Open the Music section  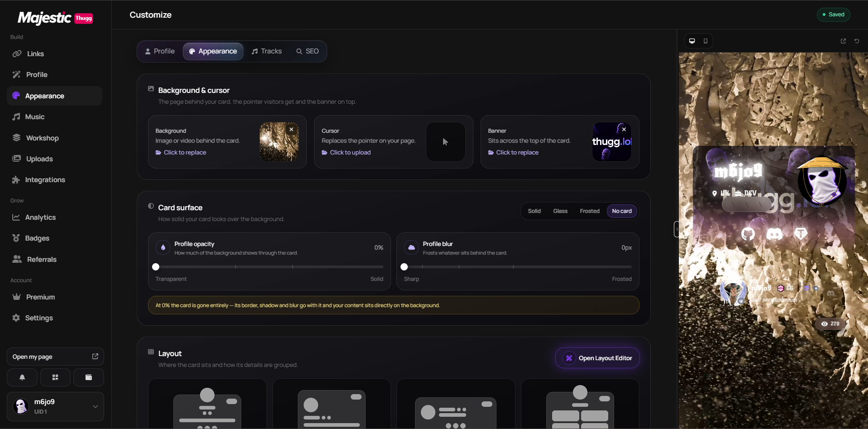[54, 116]
